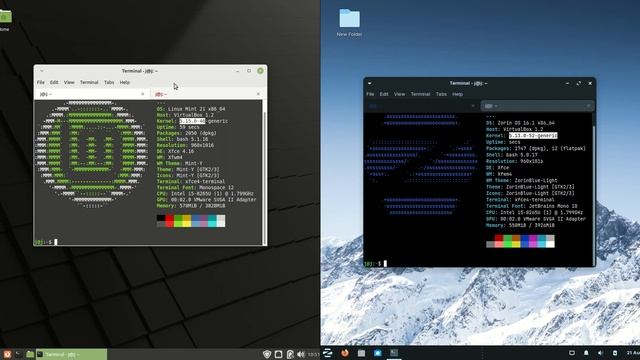
Task: Focus Terminal icon in Zorin taskbar
Action: pos(394,353)
